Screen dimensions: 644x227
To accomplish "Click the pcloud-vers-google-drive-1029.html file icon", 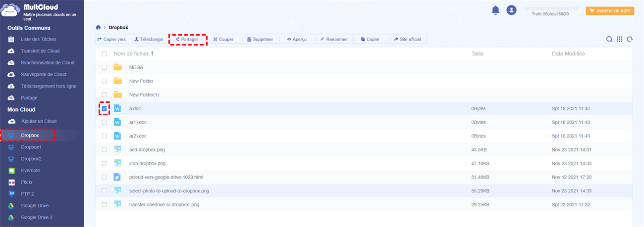I will click(117, 177).
